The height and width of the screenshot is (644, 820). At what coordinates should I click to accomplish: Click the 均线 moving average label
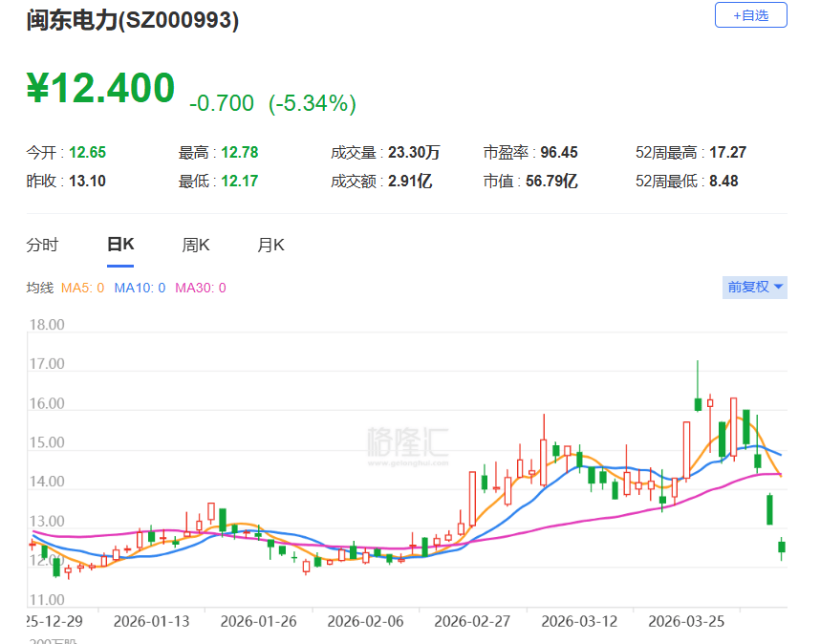click(42, 287)
